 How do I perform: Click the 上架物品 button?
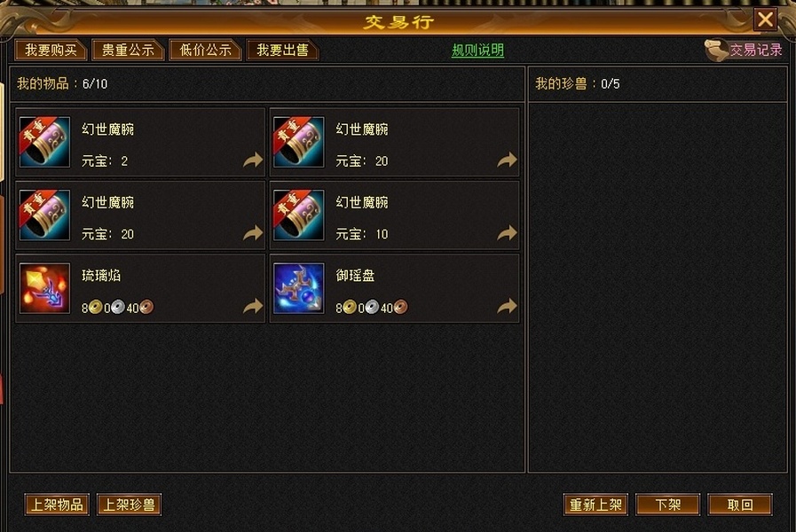57,505
